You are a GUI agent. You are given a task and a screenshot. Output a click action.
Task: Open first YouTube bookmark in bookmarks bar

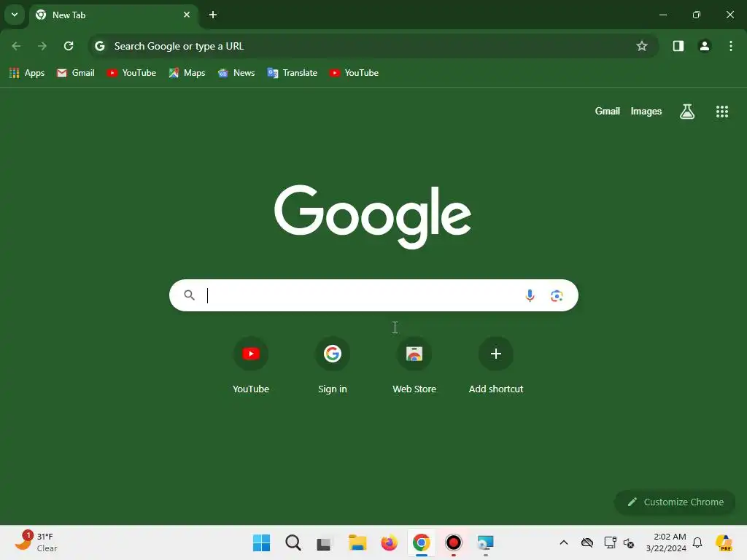(131, 73)
